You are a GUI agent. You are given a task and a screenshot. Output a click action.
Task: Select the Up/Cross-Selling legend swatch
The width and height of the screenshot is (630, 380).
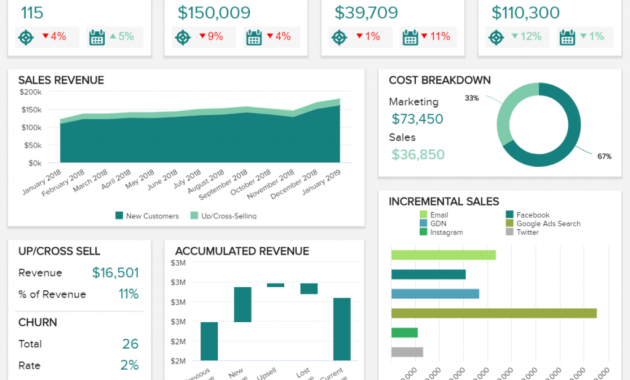[x=194, y=216]
